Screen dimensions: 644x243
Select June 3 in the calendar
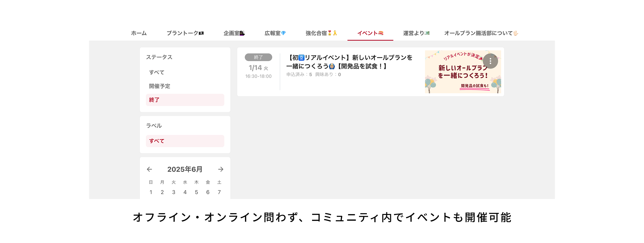pos(174,192)
